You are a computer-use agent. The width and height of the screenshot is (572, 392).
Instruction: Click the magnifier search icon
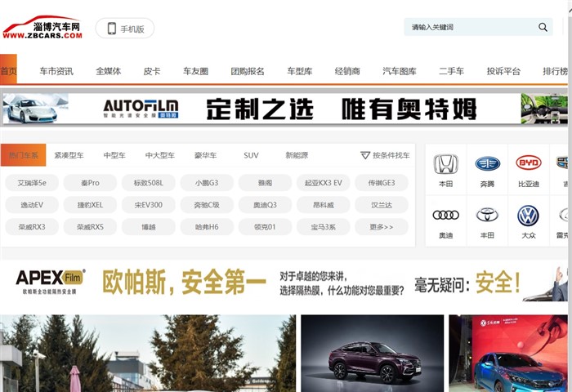click(x=543, y=27)
